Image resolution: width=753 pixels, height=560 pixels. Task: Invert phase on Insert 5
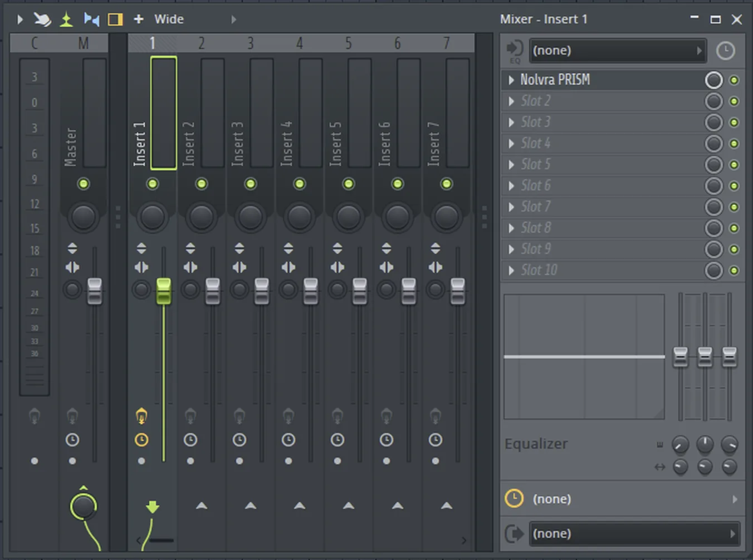point(338,248)
